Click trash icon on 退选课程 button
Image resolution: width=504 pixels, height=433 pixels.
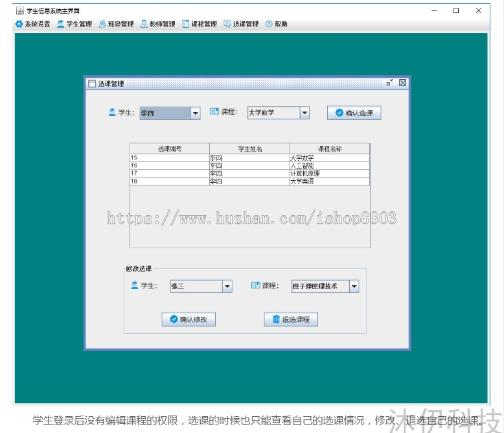pyautogui.click(x=276, y=319)
